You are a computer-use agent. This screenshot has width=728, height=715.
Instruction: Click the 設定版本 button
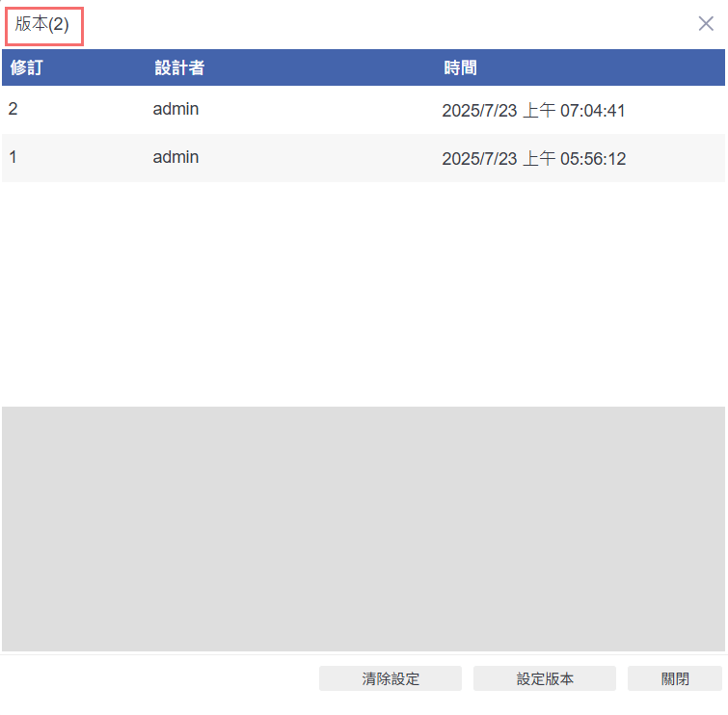pos(545,678)
